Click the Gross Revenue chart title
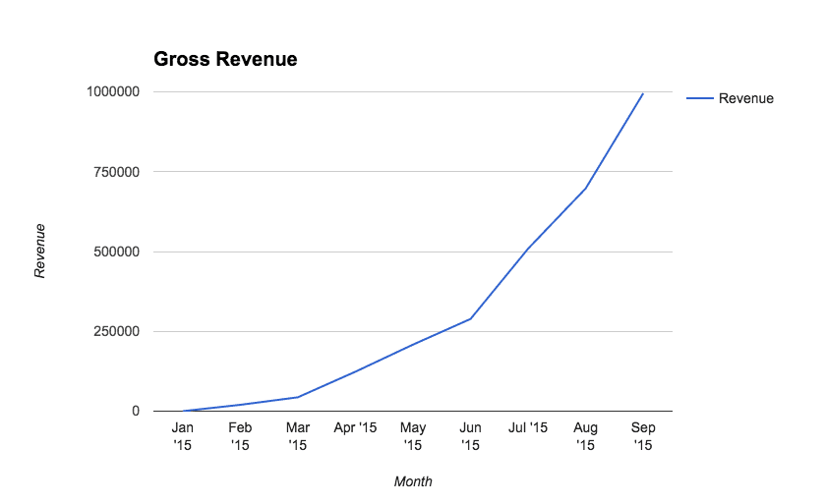Viewport: 825px width, 504px height. click(x=225, y=60)
